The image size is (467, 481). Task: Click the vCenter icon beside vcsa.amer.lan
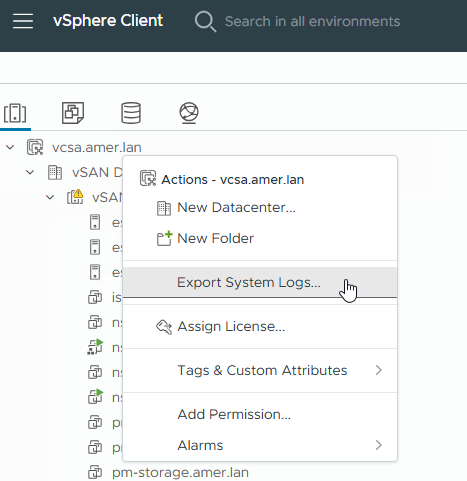pyautogui.click(x=35, y=147)
